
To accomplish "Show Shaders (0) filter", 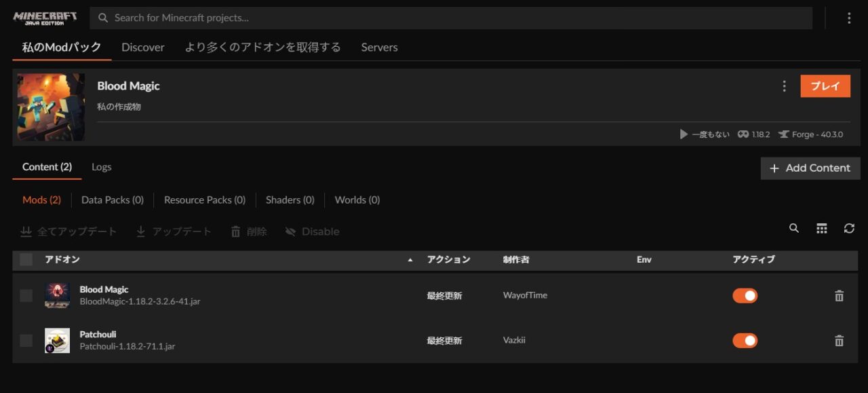I will 290,200.
